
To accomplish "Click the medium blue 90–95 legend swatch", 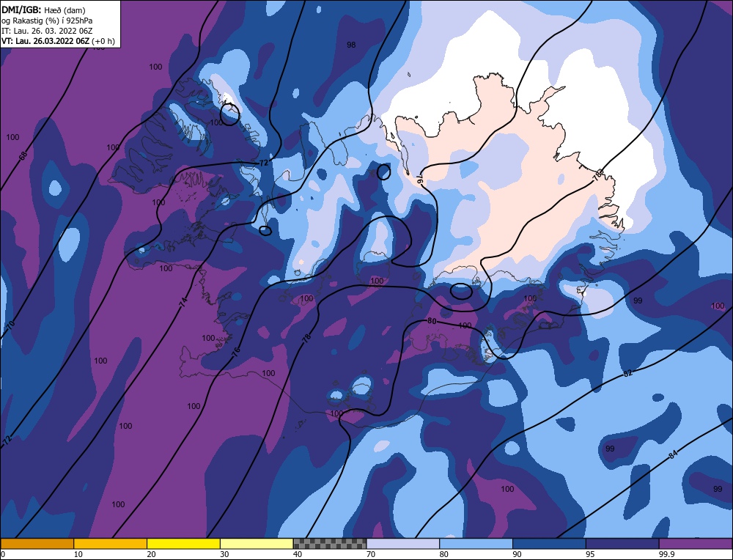I will tap(549, 544).
